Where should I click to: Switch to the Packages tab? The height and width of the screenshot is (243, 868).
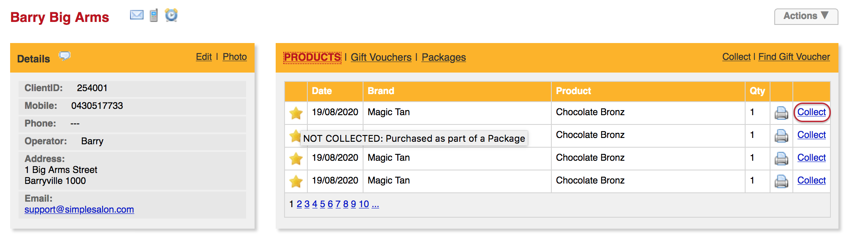pyautogui.click(x=444, y=57)
